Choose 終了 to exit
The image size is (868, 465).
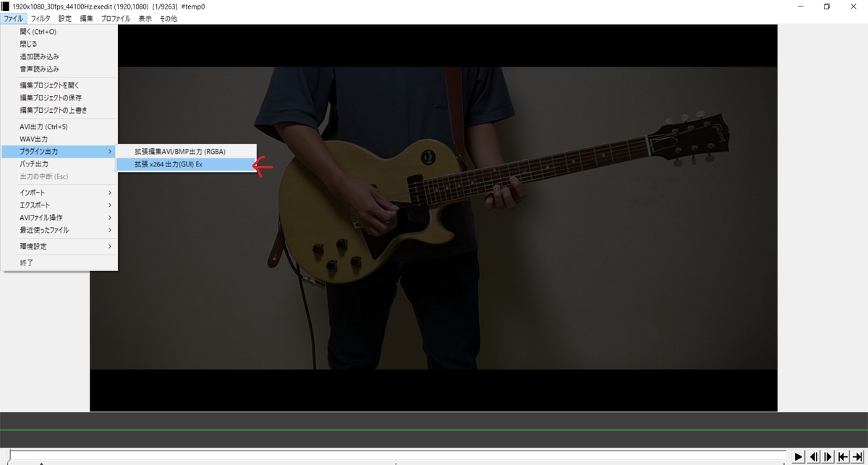59,263
